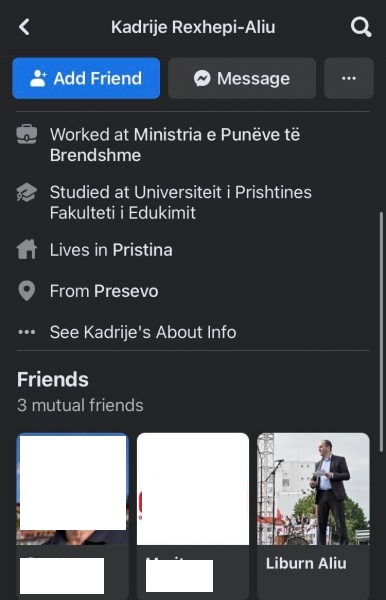Open Messenger via Message button
The image size is (386, 600).
[x=242, y=78]
